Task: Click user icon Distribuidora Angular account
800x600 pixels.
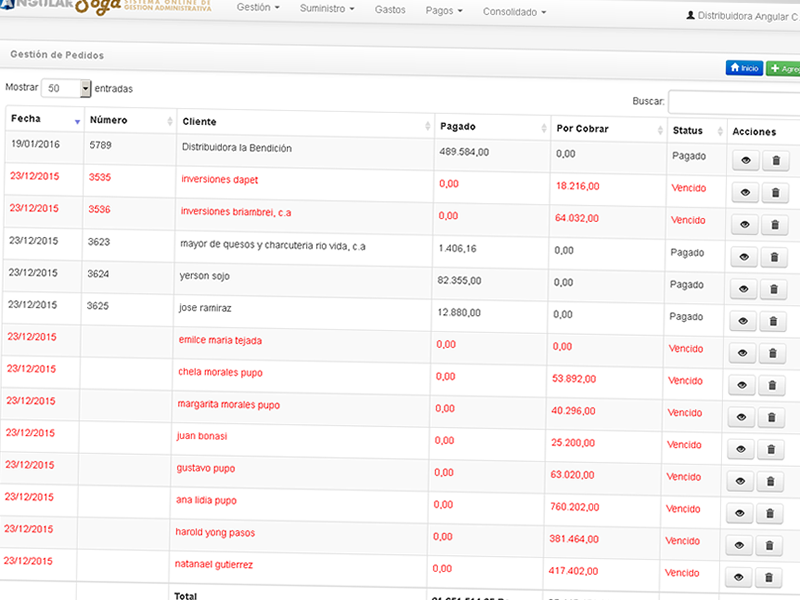Action: 690,16
